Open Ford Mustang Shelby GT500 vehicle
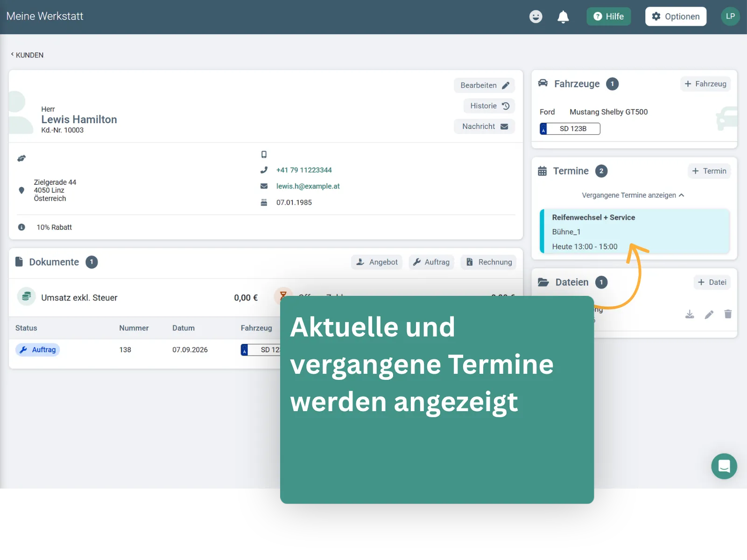Viewport: 747px width, 560px height. point(594,112)
